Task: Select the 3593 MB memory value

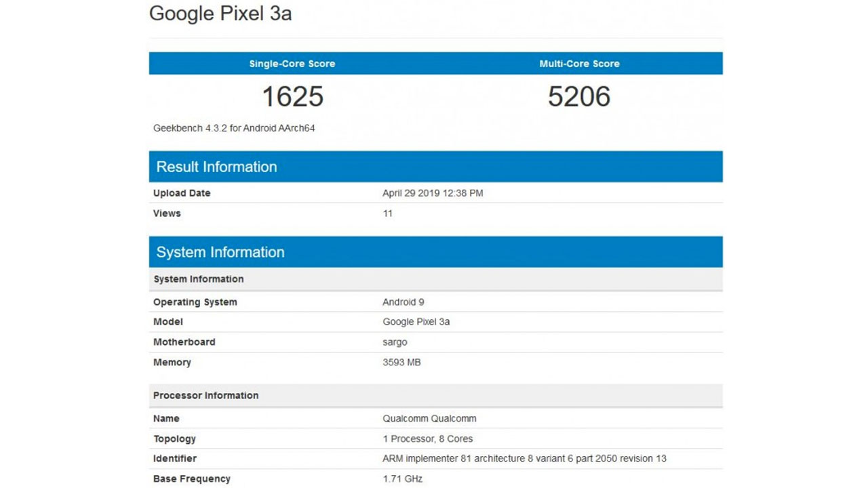Action: pos(401,363)
